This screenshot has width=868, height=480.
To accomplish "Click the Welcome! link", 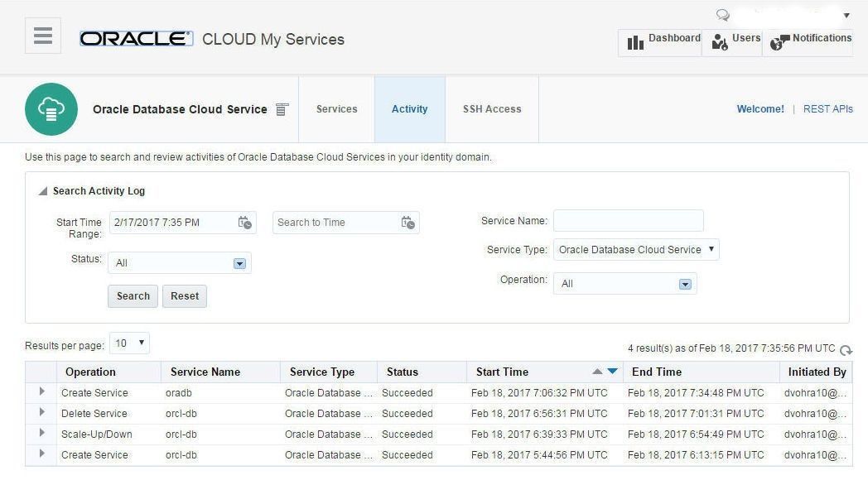I will click(x=760, y=109).
